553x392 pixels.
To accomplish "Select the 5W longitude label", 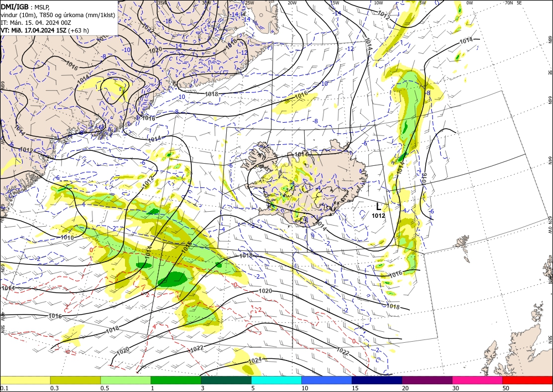I will pos(423,3).
